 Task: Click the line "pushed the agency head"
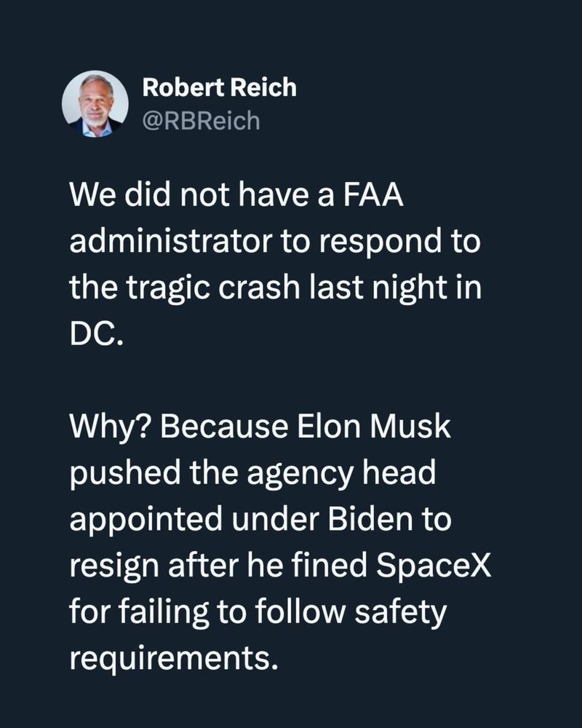[x=253, y=473]
